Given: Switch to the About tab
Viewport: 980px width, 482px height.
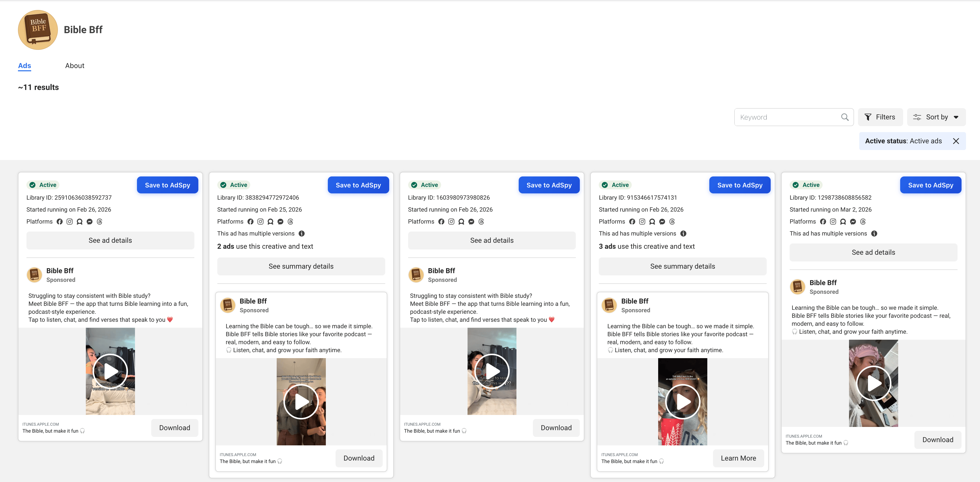Looking at the screenshot, I should click(75, 66).
